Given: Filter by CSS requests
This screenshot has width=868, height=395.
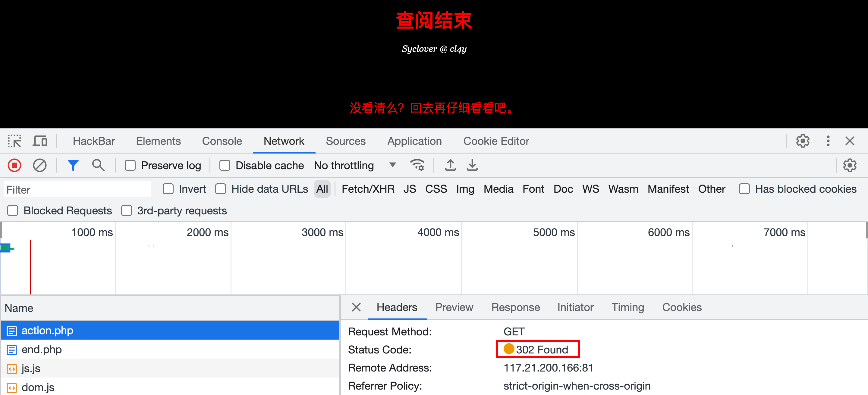Looking at the screenshot, I should pyautogui.click(x=436, y=189).
